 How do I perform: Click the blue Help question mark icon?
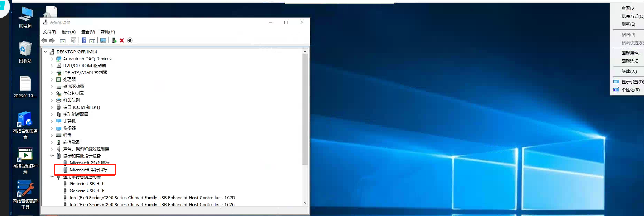pos(84,40)
